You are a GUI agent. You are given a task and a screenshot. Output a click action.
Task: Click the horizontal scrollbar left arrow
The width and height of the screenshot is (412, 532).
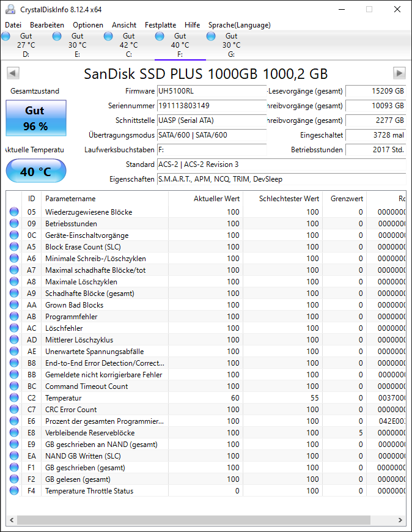(x=12, y=520)
